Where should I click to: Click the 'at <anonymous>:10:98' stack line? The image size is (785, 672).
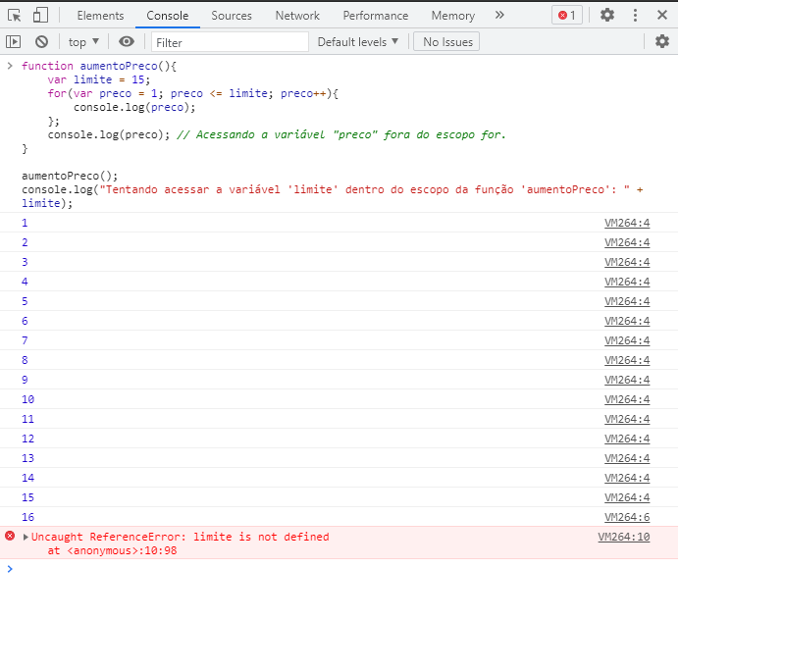[112, 551]
